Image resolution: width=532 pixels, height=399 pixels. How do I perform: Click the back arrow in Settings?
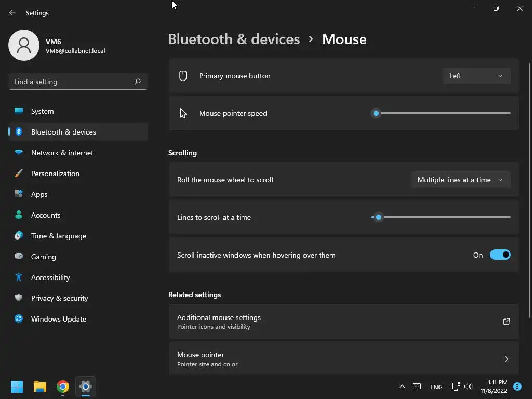pyautogui.click(x=12, y=13)
